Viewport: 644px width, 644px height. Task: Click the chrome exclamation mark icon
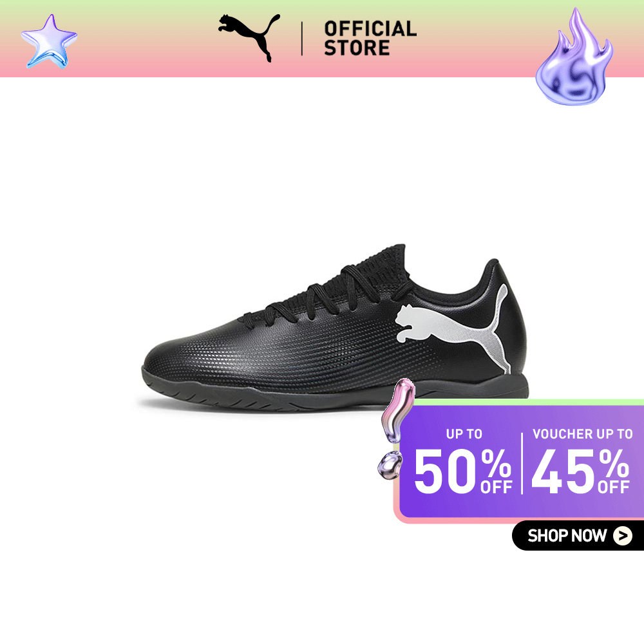click(x=397, y=411)
